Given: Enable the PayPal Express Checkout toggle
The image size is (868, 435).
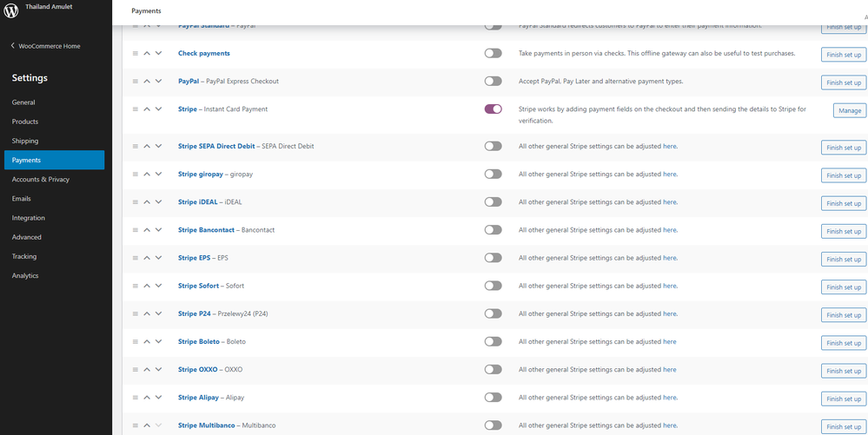Looking at the screenshot, I should coord(493,81).
